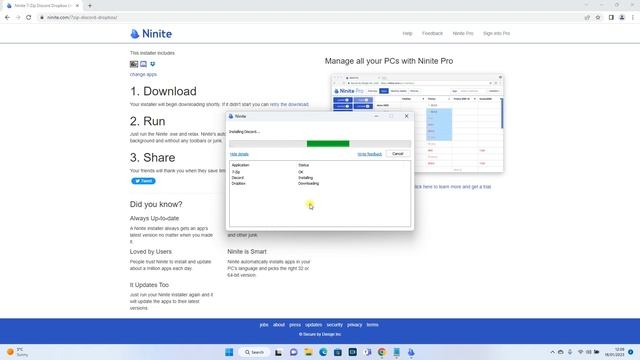The height and width of the screenshot is (360, 640).
Task: Click the taskbar Search box
Action: (254, 352)
